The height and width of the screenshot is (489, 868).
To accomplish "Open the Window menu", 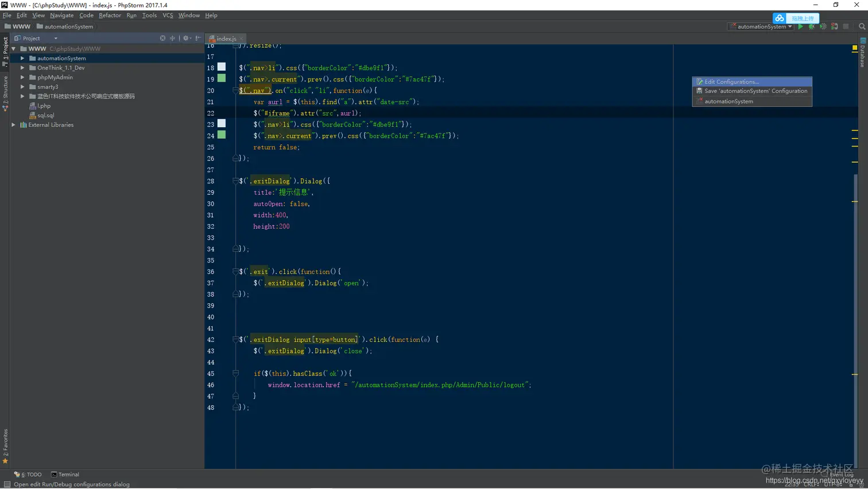I will (189, 16).
